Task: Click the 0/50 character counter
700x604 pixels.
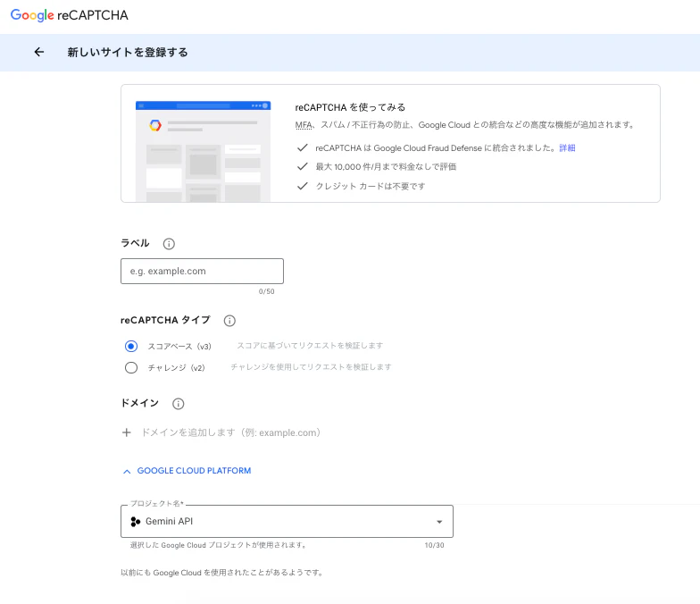Action: tap(266, 291)
